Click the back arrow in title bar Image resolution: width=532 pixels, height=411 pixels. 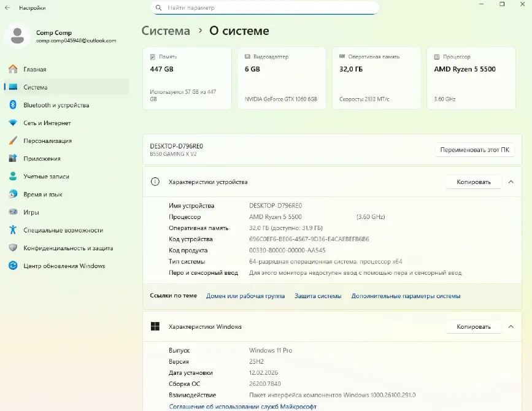click(7, 8)
